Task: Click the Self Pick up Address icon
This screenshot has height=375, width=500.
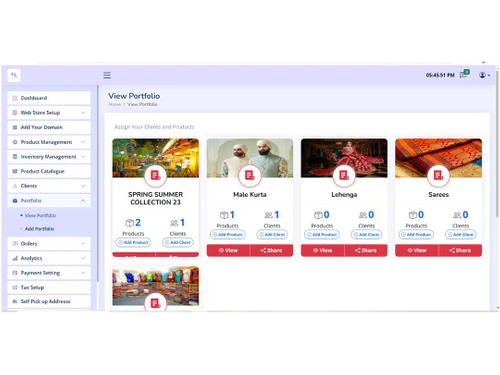Action: (15, 301)
